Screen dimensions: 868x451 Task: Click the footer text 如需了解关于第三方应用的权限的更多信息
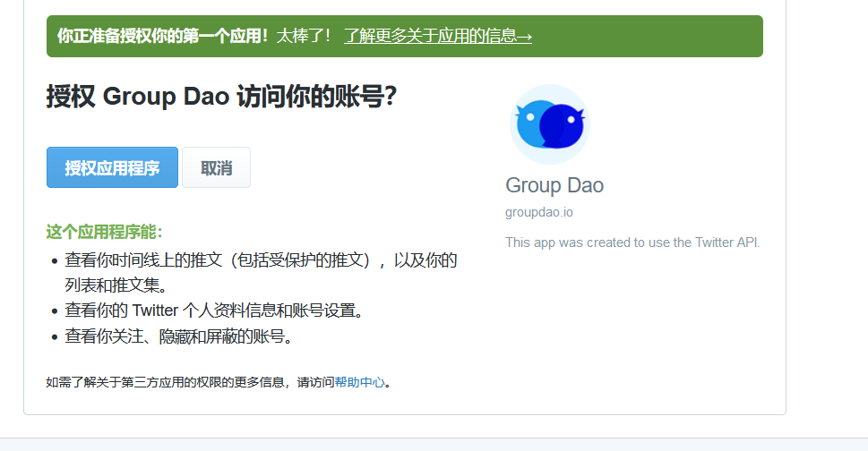point(165,382)
